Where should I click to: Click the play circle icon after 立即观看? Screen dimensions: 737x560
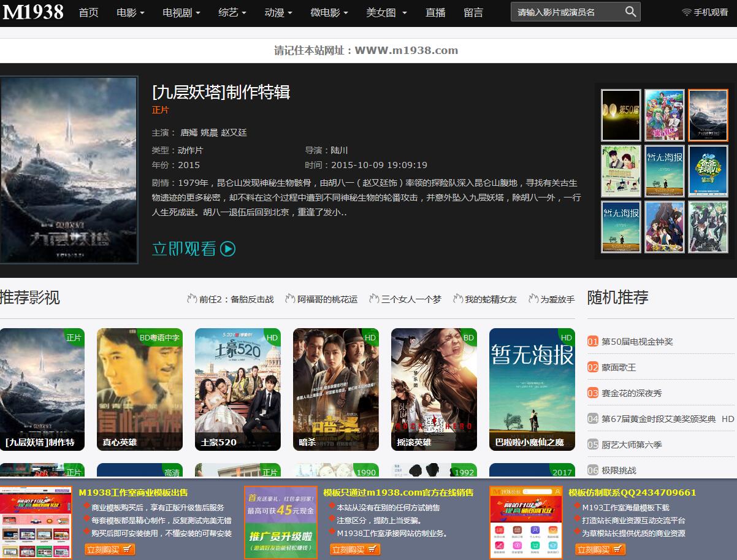click(227, 248)
